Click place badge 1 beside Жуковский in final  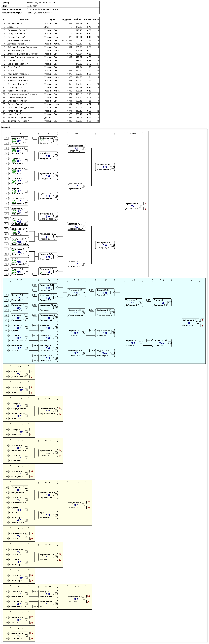coord(145,203)
